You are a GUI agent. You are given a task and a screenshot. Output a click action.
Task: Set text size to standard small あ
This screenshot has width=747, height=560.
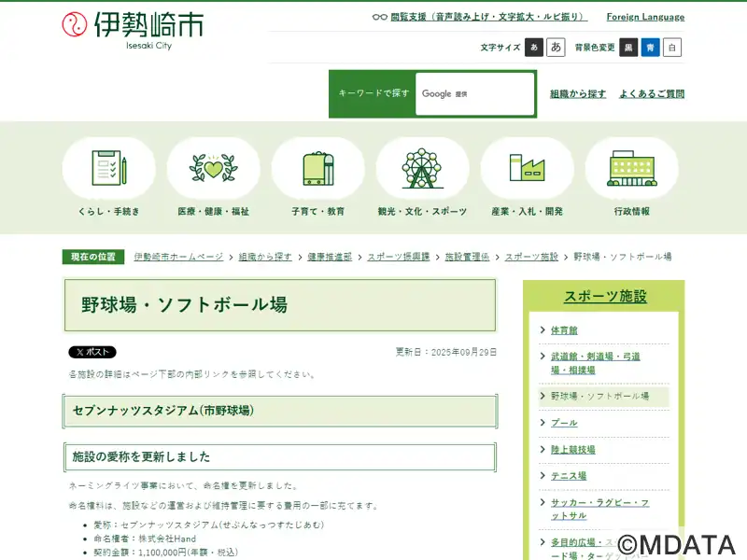(534, 48)
